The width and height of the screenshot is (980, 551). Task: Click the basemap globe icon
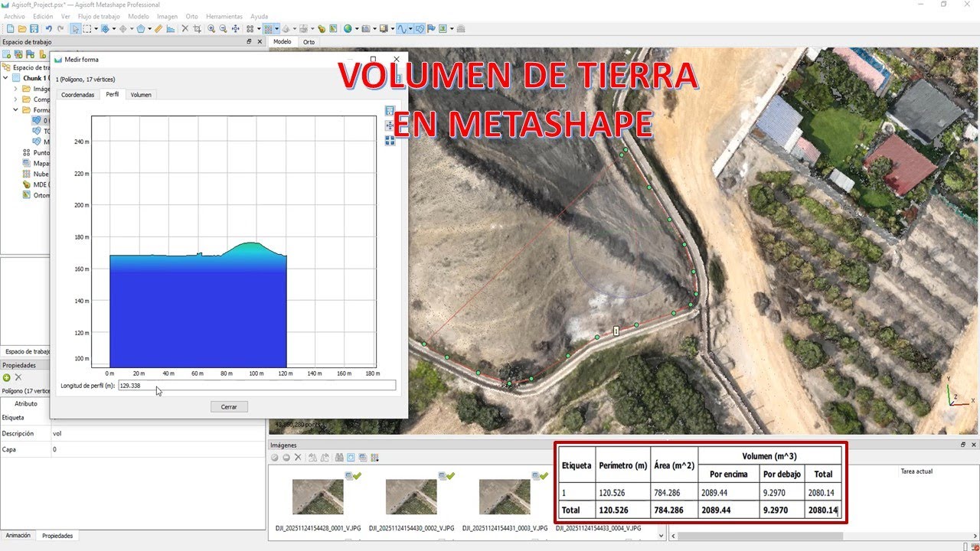coord(348,28)
